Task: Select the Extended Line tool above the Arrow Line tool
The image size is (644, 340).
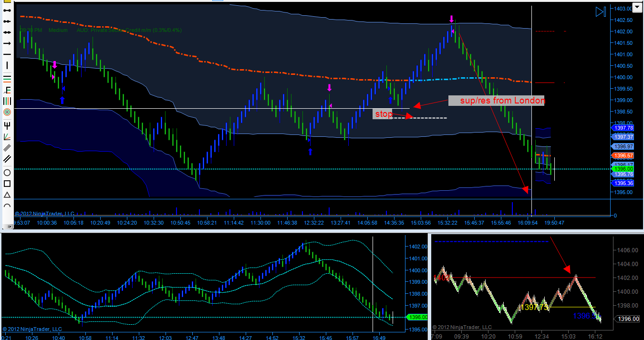Action: tap(7, 32)
